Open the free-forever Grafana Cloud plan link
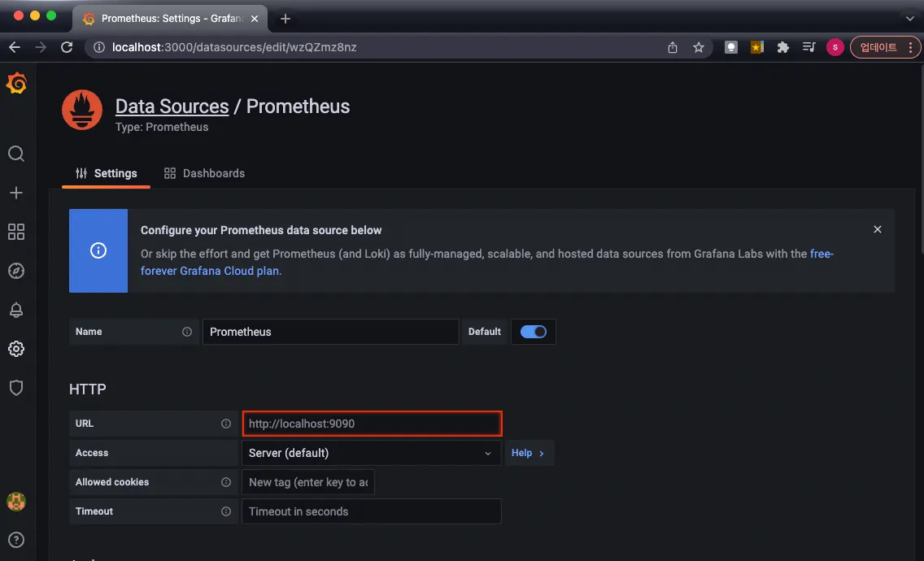 [211, 271]
